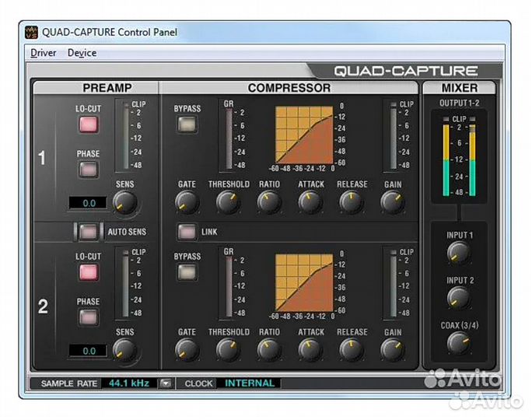532x420 pixels.
Task: Click channel 1 SENS knob
Action: 125,202
